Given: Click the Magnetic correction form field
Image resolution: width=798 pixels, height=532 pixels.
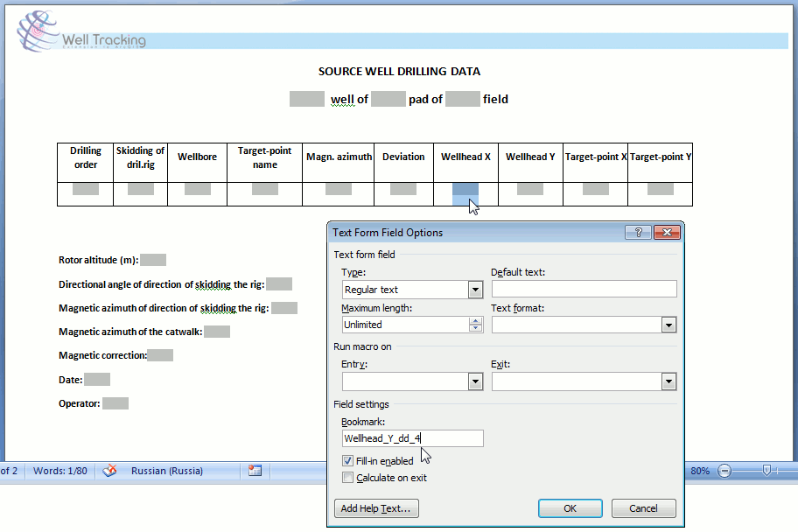Looking at the screenshot, I should (160, 355).
